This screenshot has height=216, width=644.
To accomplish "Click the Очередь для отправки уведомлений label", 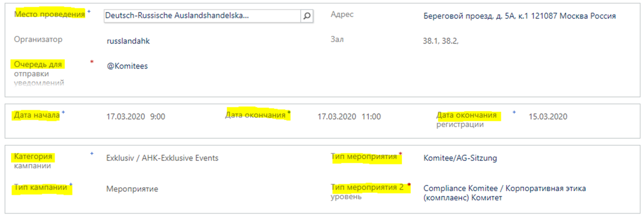I will pos(39,73).
